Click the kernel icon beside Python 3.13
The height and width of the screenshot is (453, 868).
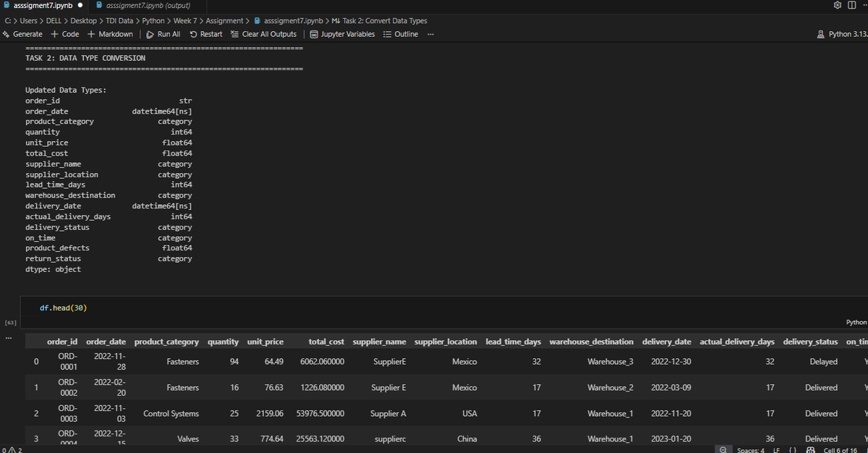point(820,34)
